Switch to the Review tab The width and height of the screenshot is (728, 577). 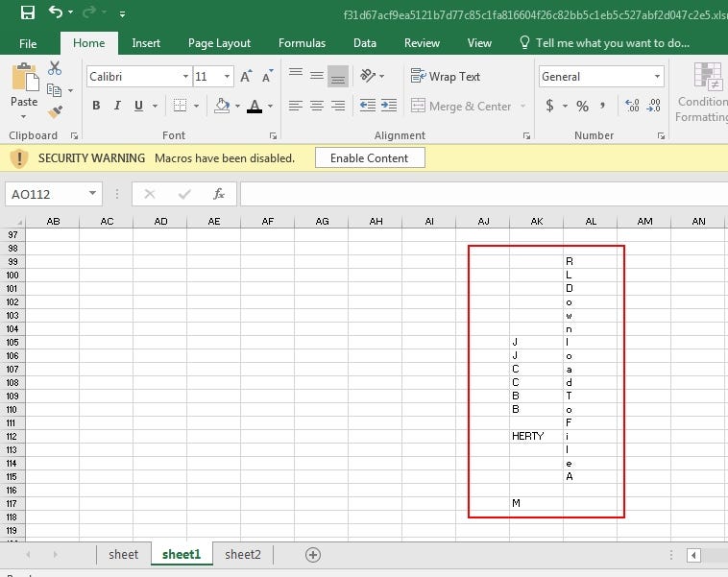point(422,43)
